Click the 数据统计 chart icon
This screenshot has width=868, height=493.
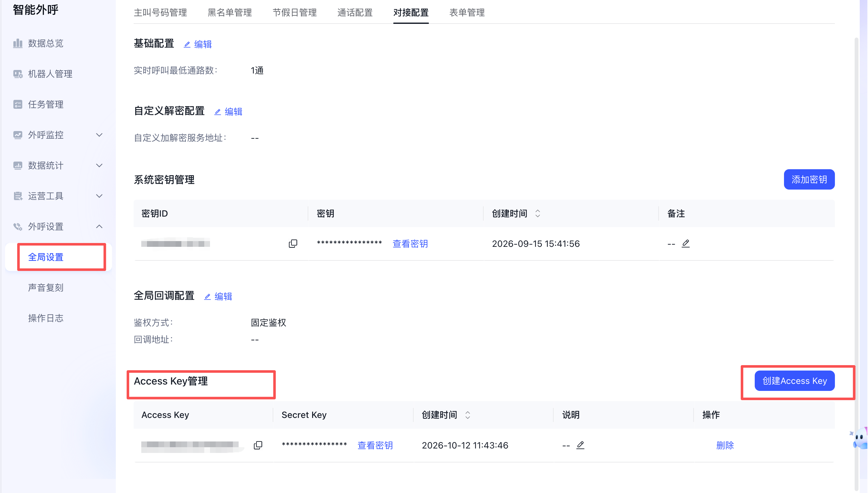[x=17, y=165]
